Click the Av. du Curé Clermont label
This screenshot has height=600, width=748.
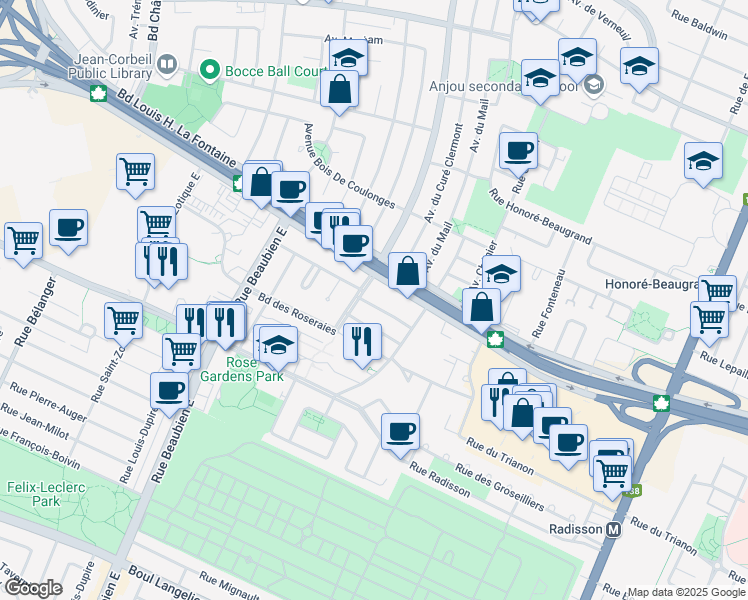444,173
